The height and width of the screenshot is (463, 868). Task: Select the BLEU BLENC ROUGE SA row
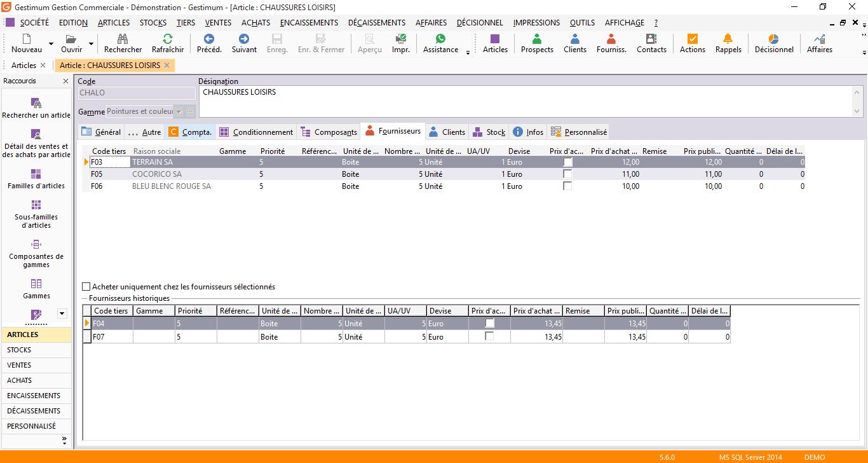coord(444,186)
